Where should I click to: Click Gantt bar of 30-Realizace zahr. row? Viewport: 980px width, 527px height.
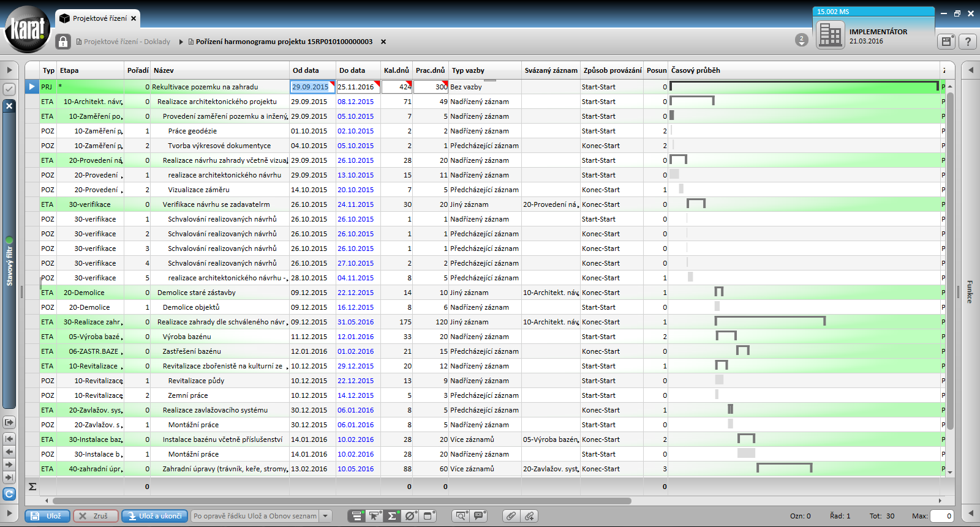pyautogui.click(x=770, y=321)
